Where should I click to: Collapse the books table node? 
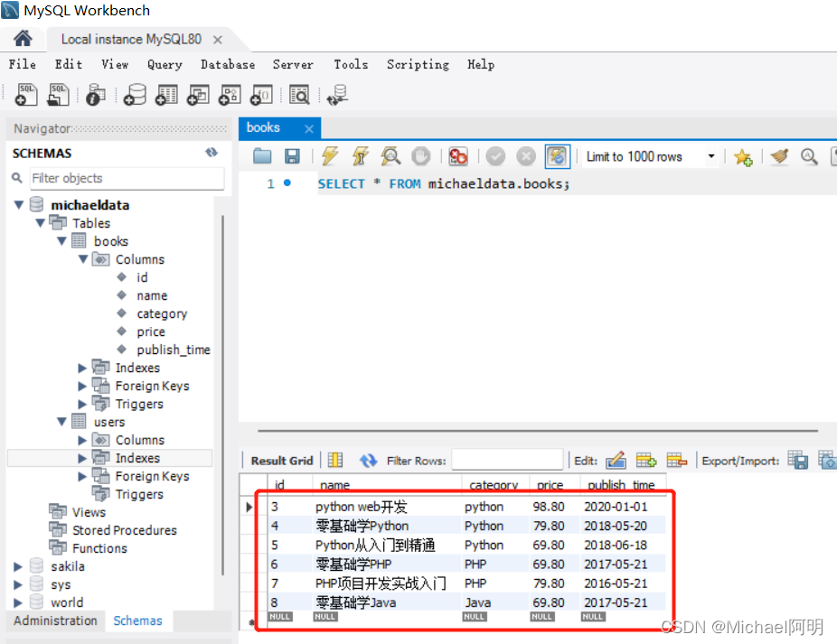click(61, 241)
